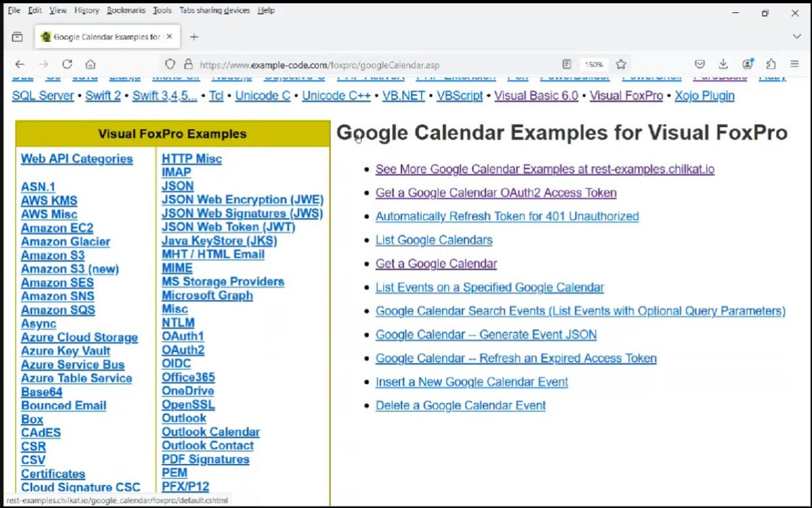Open the Microsoft Graph sidebar link

click(207, 296)
